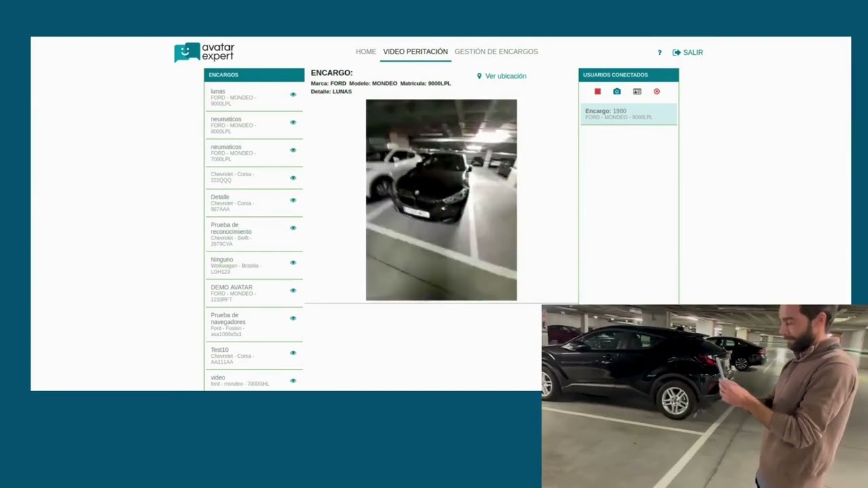The height and width of the screenshot is (488, 868).
Task: Select the neumaticos 8000LPL encargo text
Action: (x=234, y=125)
